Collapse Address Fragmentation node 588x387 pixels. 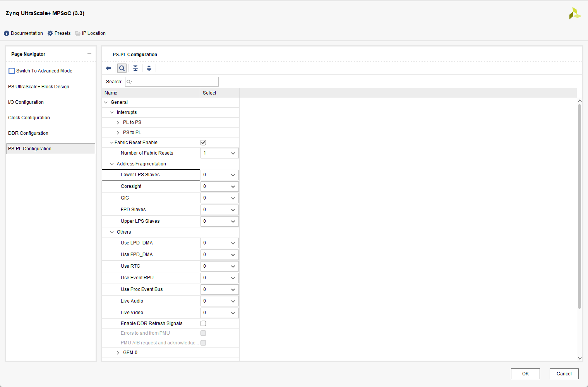(112, 164)
